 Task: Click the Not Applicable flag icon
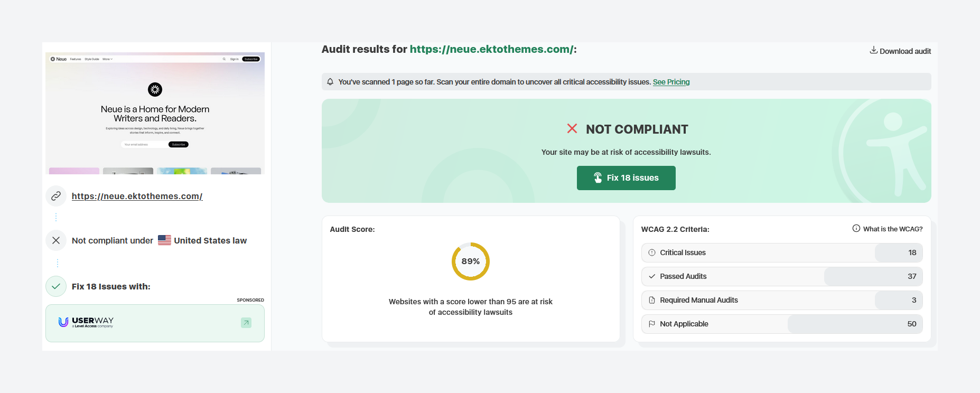click(652, 324)
